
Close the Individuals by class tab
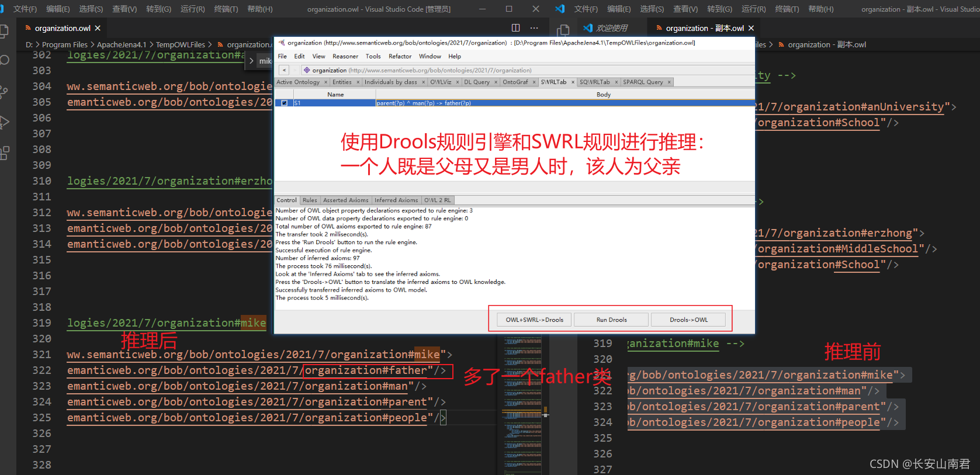click(424, 82)
